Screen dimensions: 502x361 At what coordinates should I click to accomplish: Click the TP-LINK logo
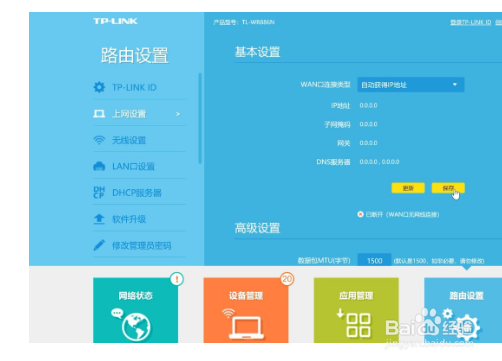tap(115, 21)
